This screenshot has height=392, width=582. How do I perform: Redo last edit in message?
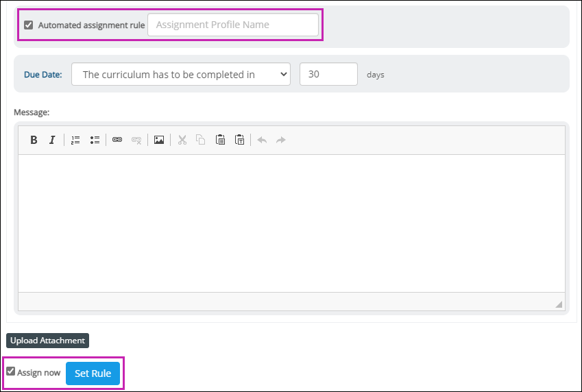pos(281,140)
